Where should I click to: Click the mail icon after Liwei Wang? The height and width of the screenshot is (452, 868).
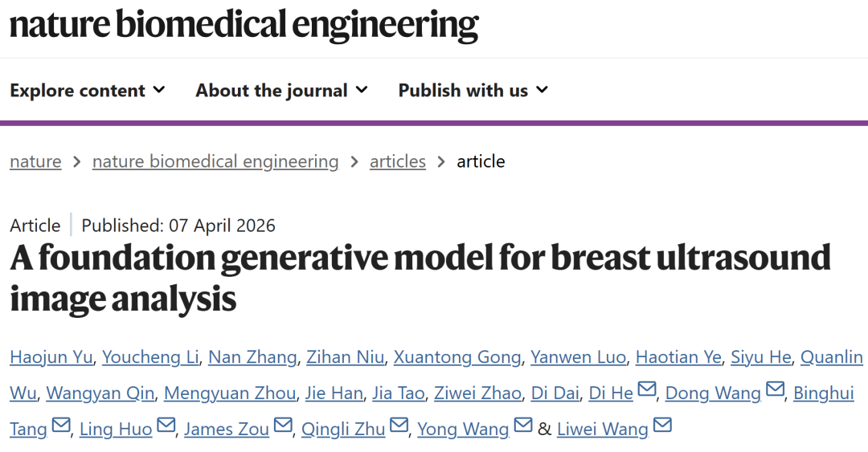click(x=662, y=426)
